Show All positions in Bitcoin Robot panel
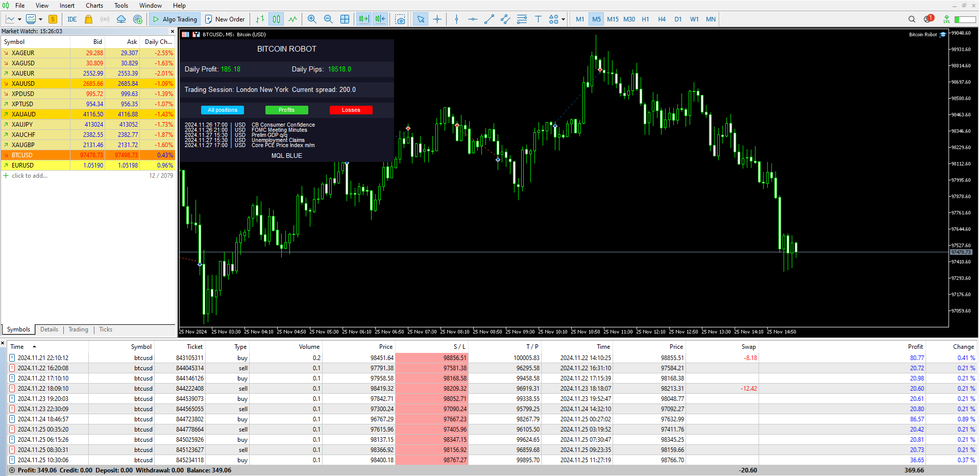This screenshot has height=476, width=980. pos(223,110)
